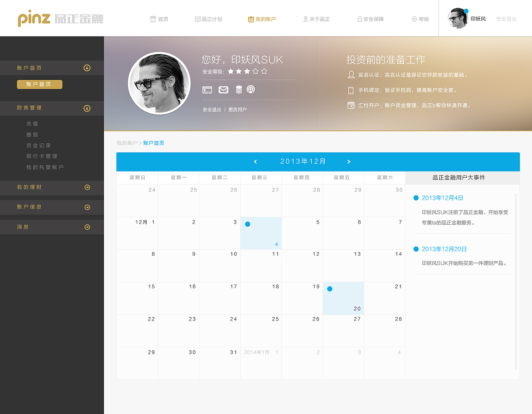The width and height of the screenshot is (532, 414).
Task: Collapse the 财务管理 sidebar section arrow
Action: [x=87, y=108]
